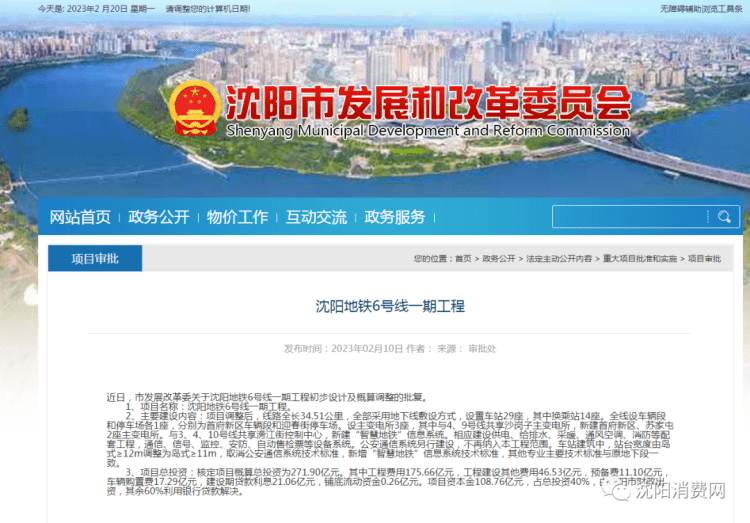Open 法定主动公开内容 breadcrumb link
750x523 pixels.
click(x=559, y=258)
